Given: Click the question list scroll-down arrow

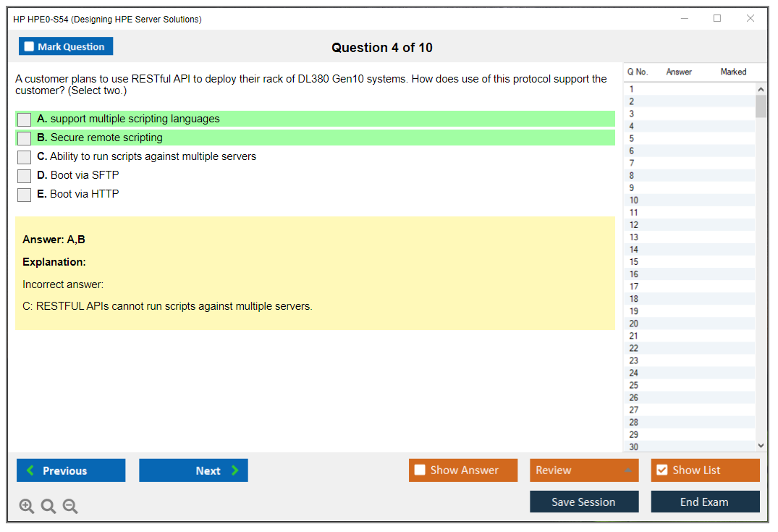Looking at the screenshot, I should [x=761, y=445].
